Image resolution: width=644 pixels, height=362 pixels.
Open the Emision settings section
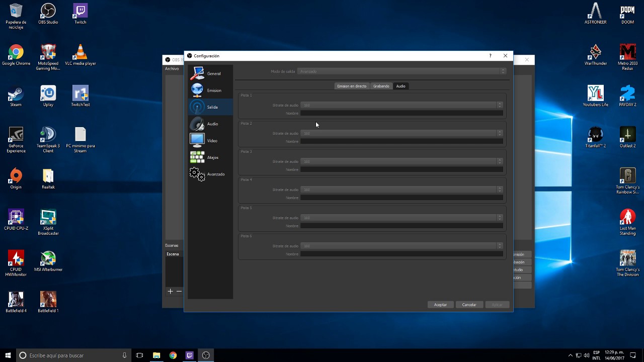point(210,90)
